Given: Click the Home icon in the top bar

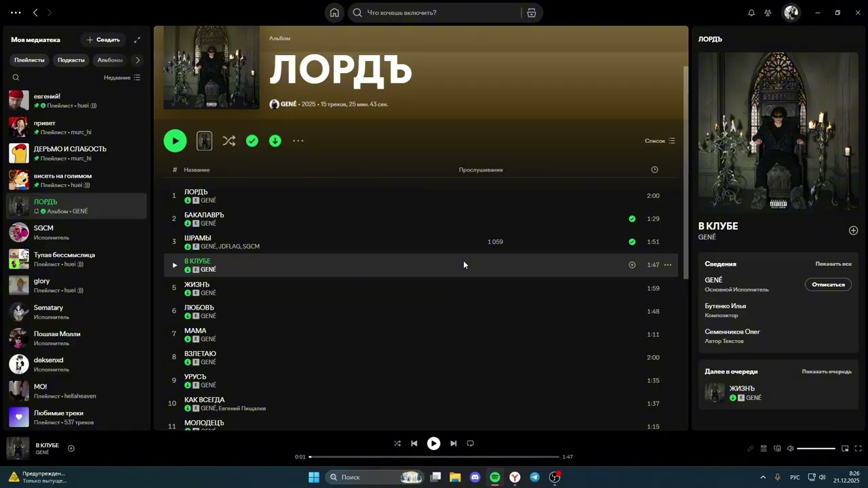Looking at the screenshot, I should [x=334, y=12].
